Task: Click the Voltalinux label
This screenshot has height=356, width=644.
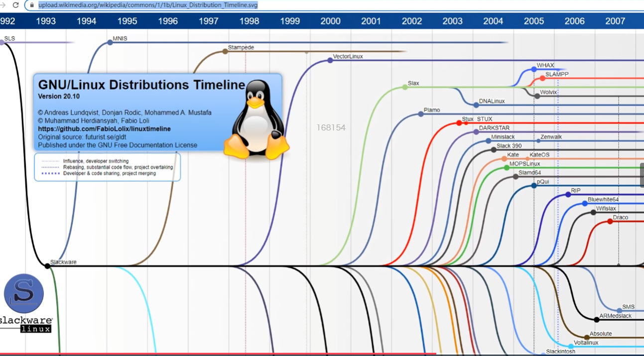Action: click(x=586, y=343)
